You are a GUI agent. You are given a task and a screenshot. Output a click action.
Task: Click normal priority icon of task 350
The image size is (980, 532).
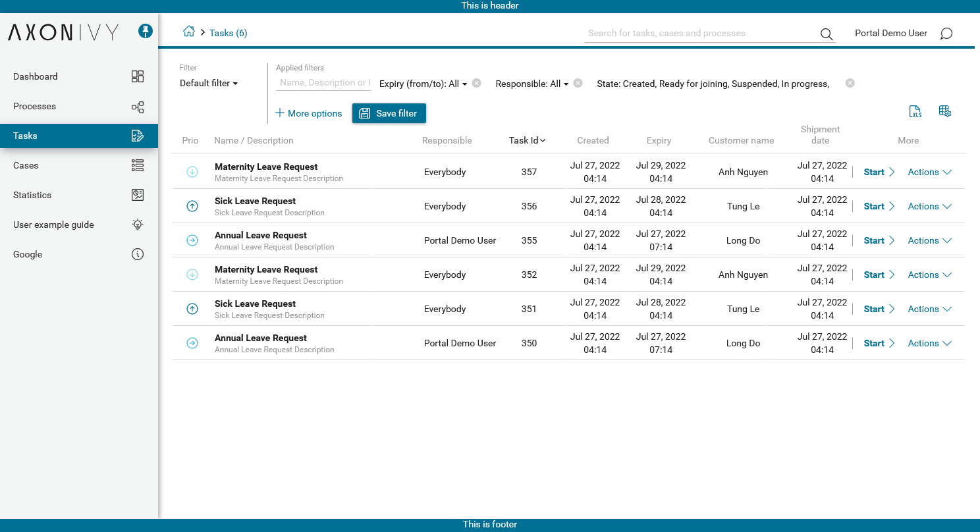click(192, 343)
